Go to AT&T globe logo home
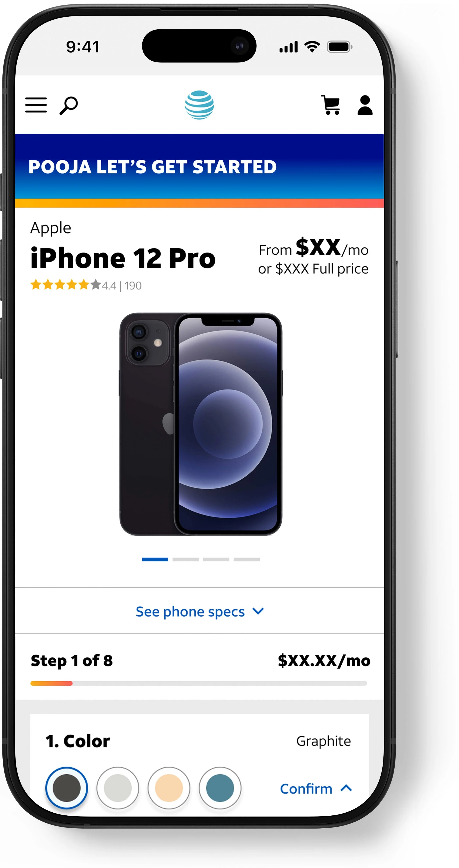This screenshot has height=868, width=459. click(x=199, y=105)
